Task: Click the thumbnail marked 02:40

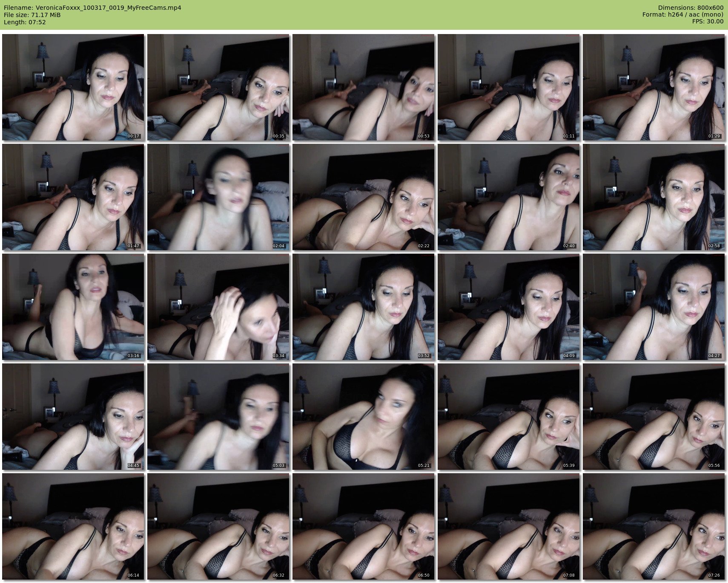Action: tap(509, 197)
